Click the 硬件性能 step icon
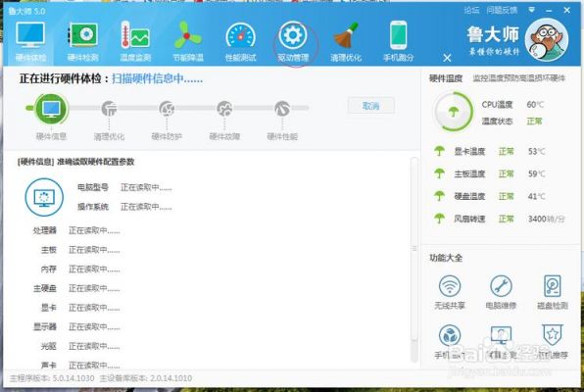 pyautogui.click(x=282, y=109)
